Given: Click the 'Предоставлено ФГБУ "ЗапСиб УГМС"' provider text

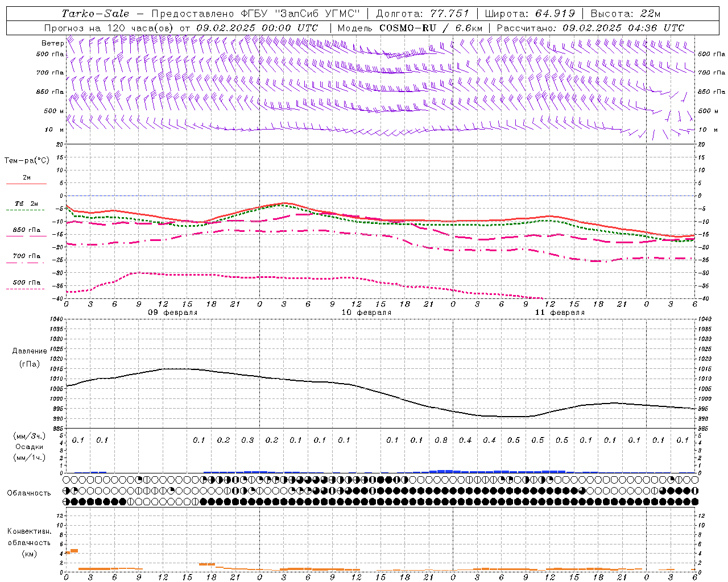Looking at the screenshot, I should click(x=256, y=14).
